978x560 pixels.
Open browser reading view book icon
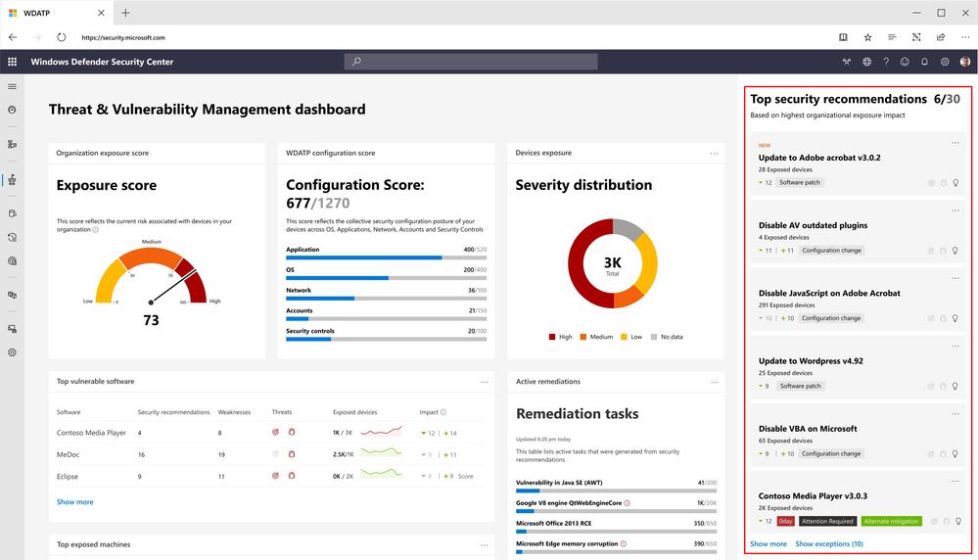[843, 37]
